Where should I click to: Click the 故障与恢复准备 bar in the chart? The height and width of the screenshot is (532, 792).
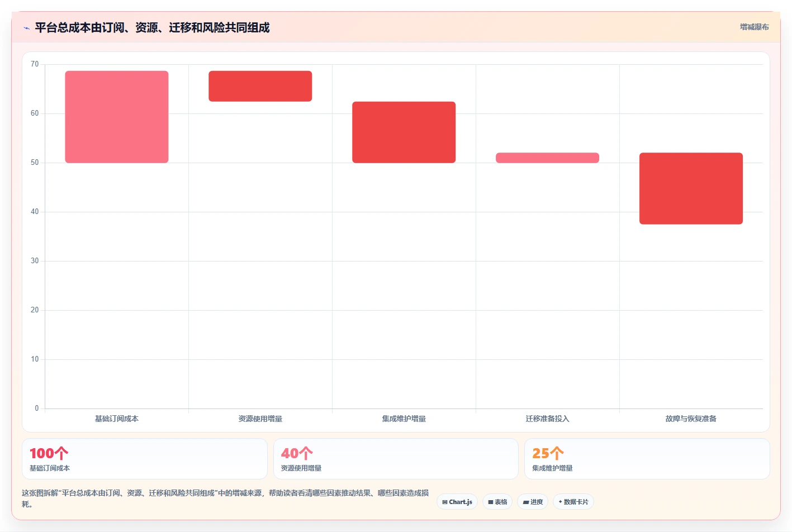[691, 188]
